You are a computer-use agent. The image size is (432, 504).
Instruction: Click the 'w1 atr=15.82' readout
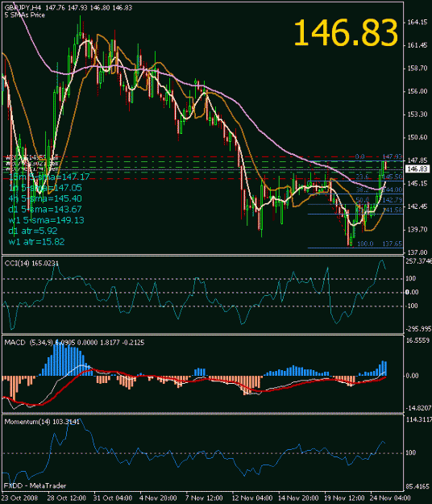point(36,242)
